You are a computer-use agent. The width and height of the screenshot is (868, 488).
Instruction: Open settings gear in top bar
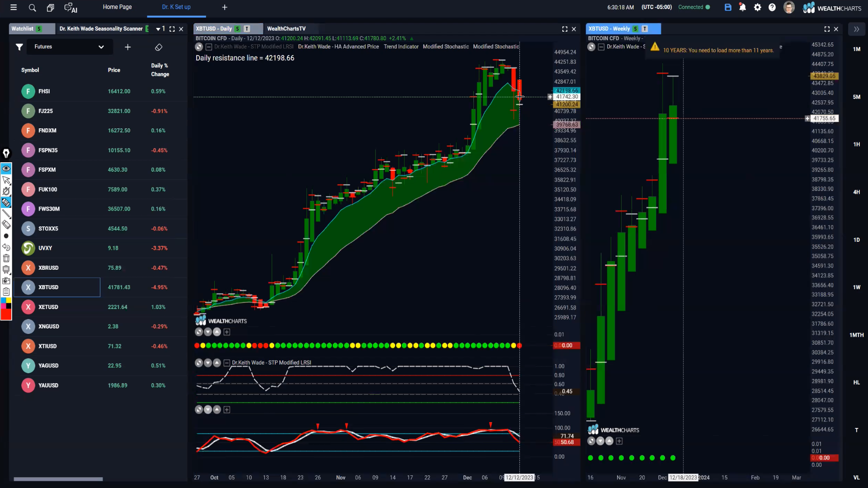tap(758, 7)
